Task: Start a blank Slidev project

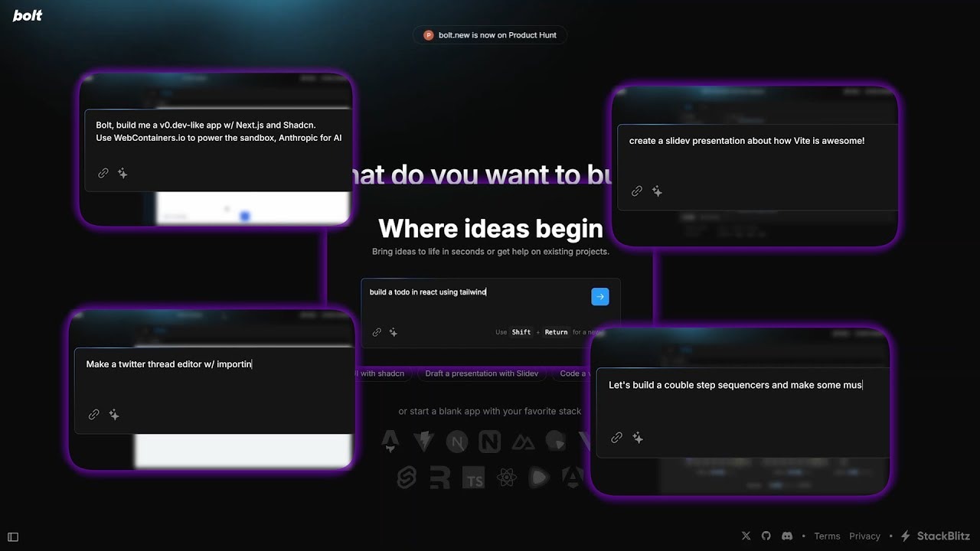Action: point(556,441)
